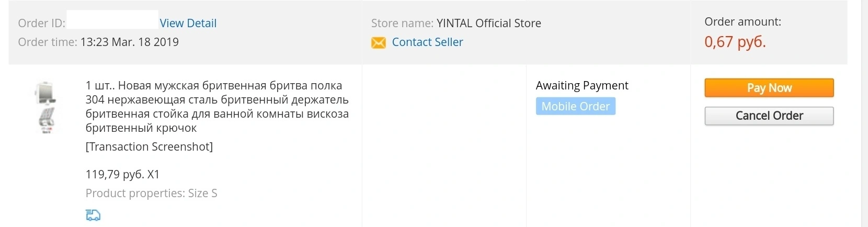Click the blanked-out order ID number

click(x=112, y=20)
